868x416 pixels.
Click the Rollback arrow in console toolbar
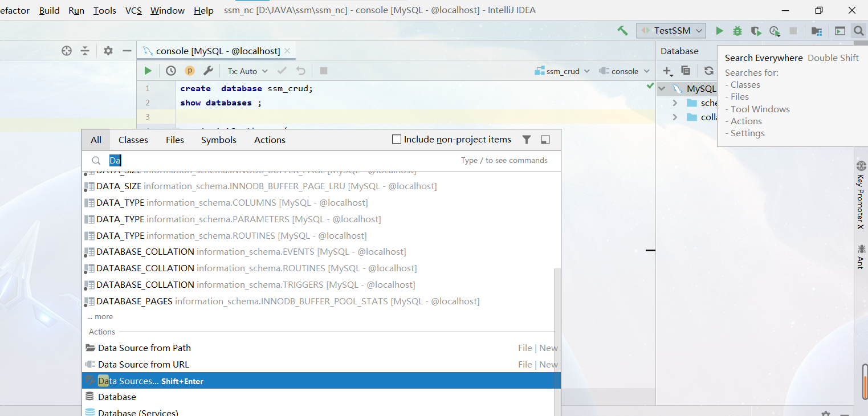click(301, 71)
